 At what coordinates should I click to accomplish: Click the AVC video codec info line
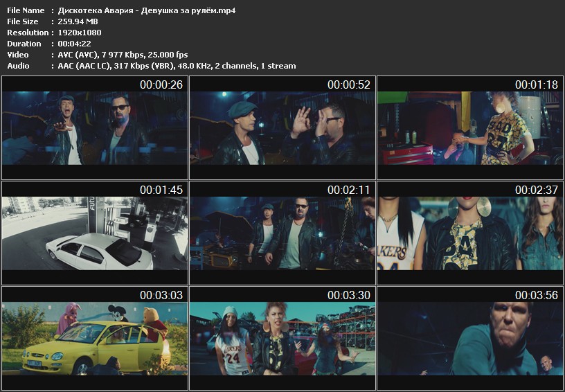[123, 55]
